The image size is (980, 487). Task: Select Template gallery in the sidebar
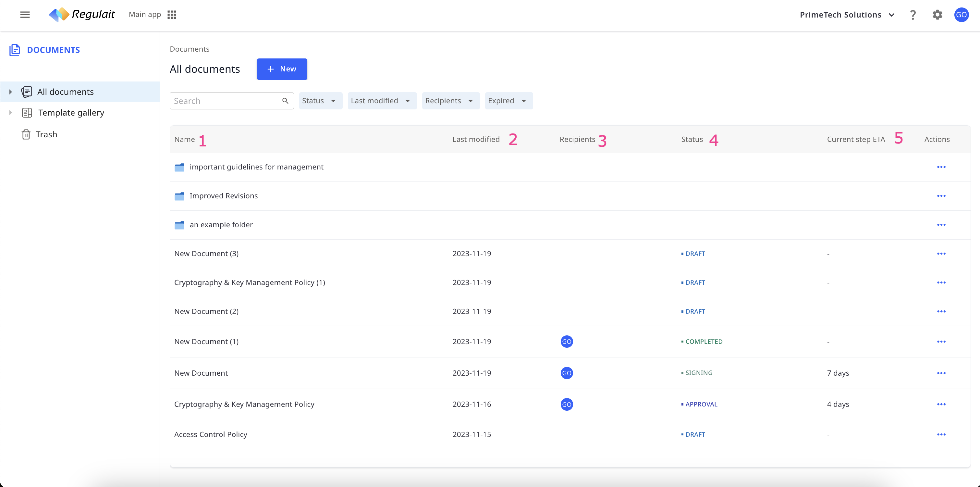pyautogui.click(x=71, y=113)
